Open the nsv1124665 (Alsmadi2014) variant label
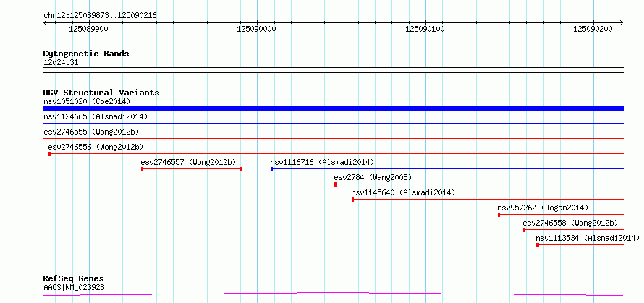 (96, 116)
